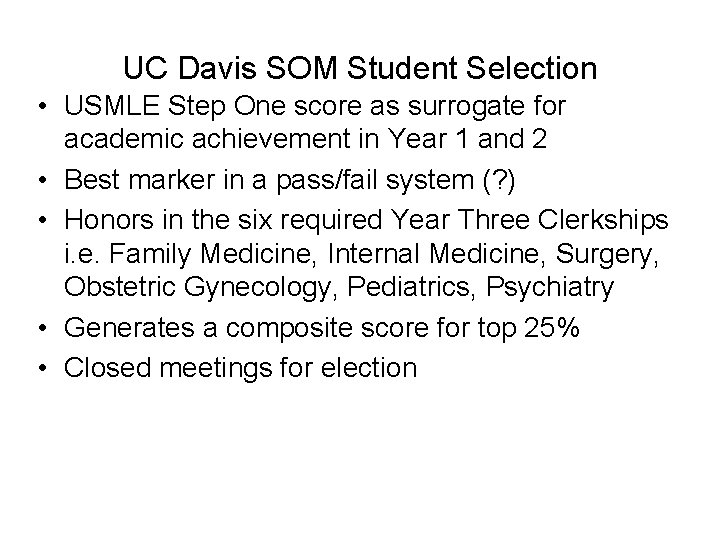Image resolution: width=720 pixels, height=540 pixels.
Task: Select the text 'USMLE Step One score'
Action: pos(213,107)
